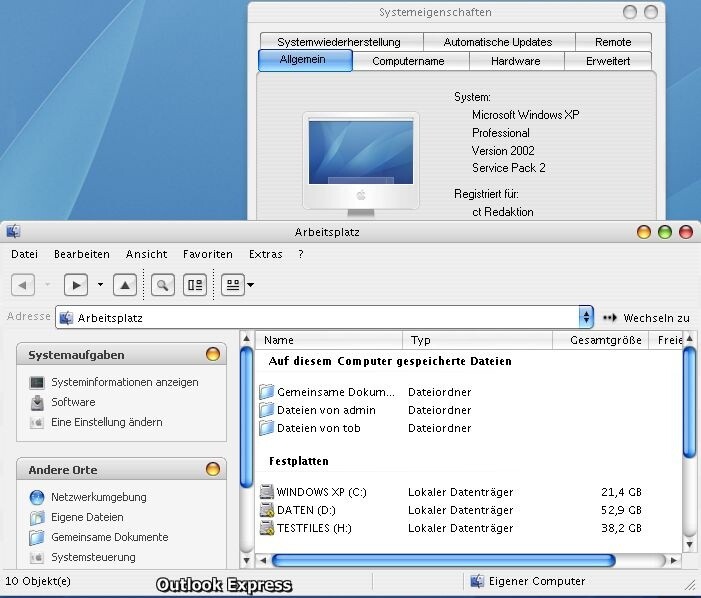Select the Gemeinsame Dokum... folder icon
Viewport: 701px width, 598px height.
267,392
